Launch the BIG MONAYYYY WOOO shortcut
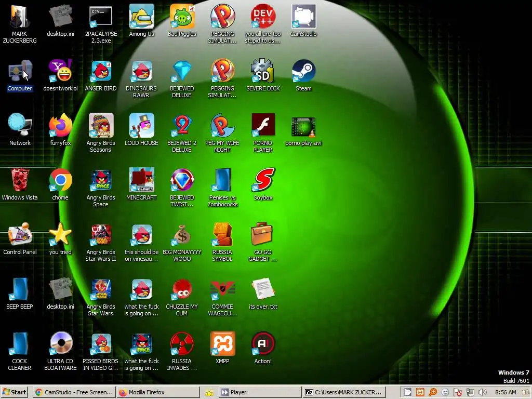The image size is (532, 399). [182, 242]
